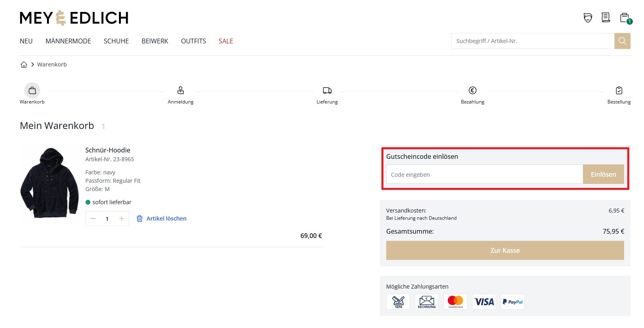Focus the Code eingeben voucher field
This screenshot has height=328, width=644.
(x=484, y=174)
